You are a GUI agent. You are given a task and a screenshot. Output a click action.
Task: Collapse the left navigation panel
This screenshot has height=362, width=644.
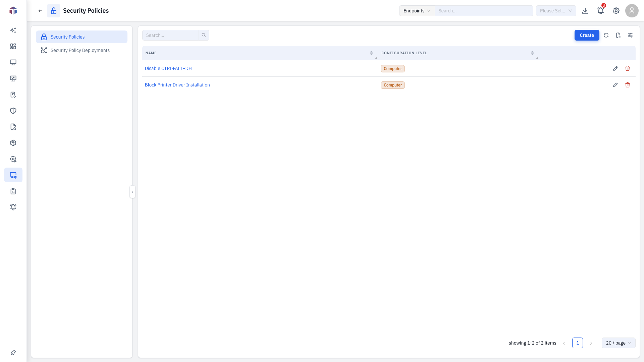(x=132, y=192)
